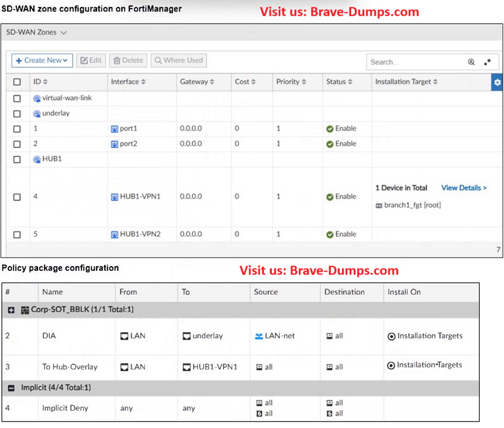Tick the checkbox for the underlay zone
The height and width of the screenshot is (428, 504).
click(x=17, y=114)
